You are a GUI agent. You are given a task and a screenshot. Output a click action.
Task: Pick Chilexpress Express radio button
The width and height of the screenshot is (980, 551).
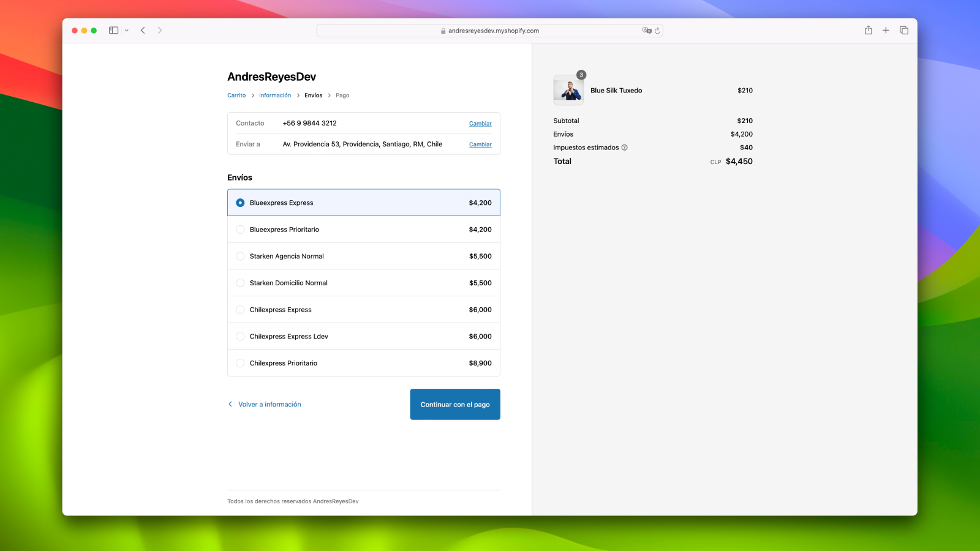click(240, 310)
